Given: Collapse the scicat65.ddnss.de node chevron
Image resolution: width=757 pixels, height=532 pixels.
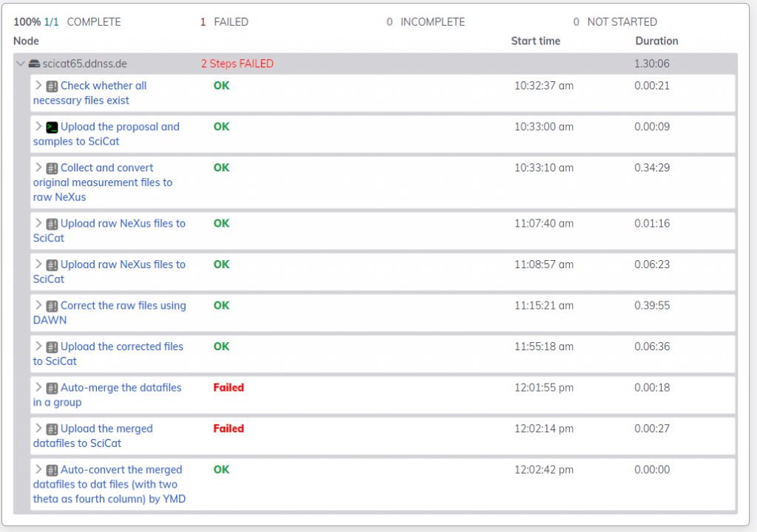Looking at the screenshot, I should (20, 64).
